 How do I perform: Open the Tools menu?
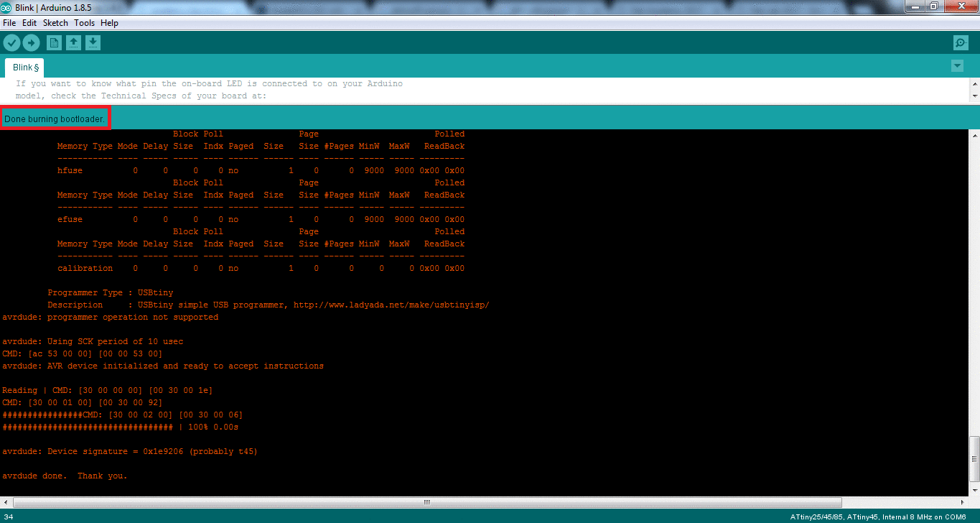[84, 23]
